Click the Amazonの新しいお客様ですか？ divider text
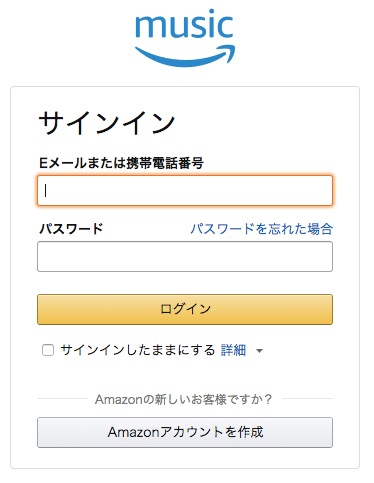The width and height of the screenshot is (374, 483). tap(184, 399)
